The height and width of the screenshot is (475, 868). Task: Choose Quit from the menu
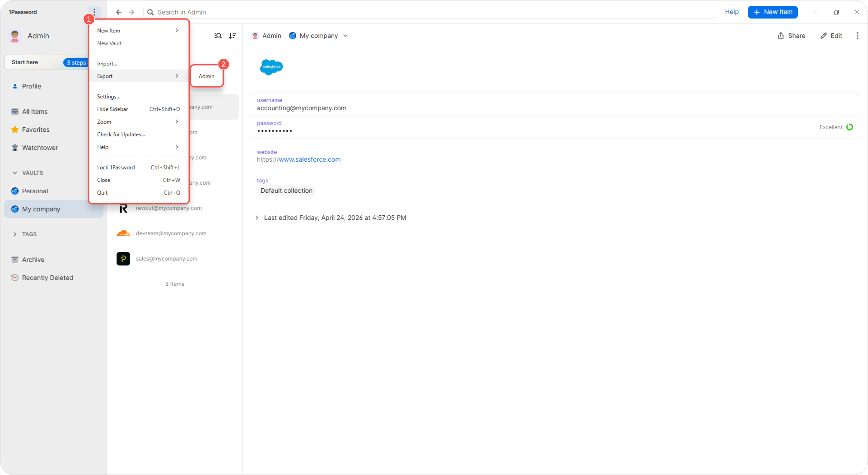click(x=138, y=193)
